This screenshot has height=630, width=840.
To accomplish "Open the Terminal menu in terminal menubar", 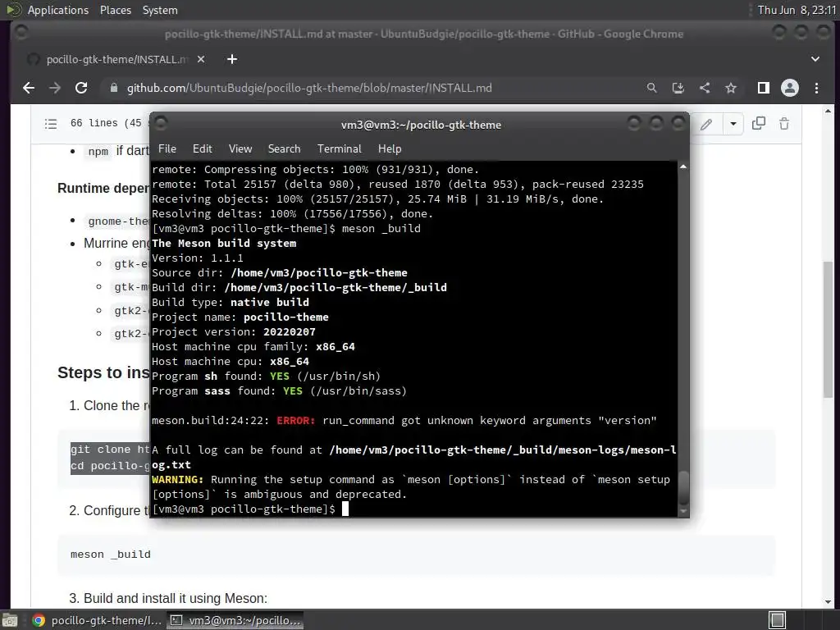I will (339, 148).
